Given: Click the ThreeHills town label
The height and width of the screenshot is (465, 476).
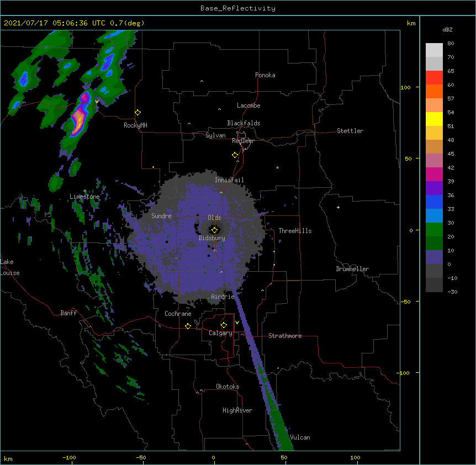Looking at the screenshot, I should pos(295,231).
